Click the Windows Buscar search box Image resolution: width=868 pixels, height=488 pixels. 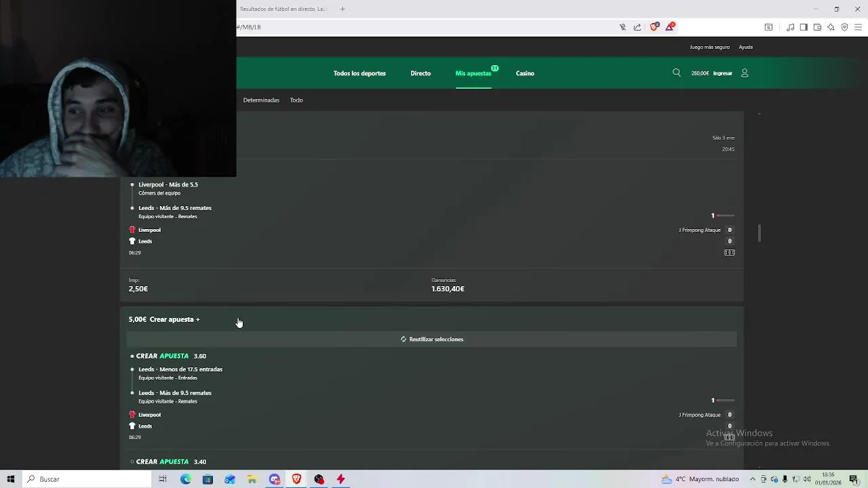86,479
